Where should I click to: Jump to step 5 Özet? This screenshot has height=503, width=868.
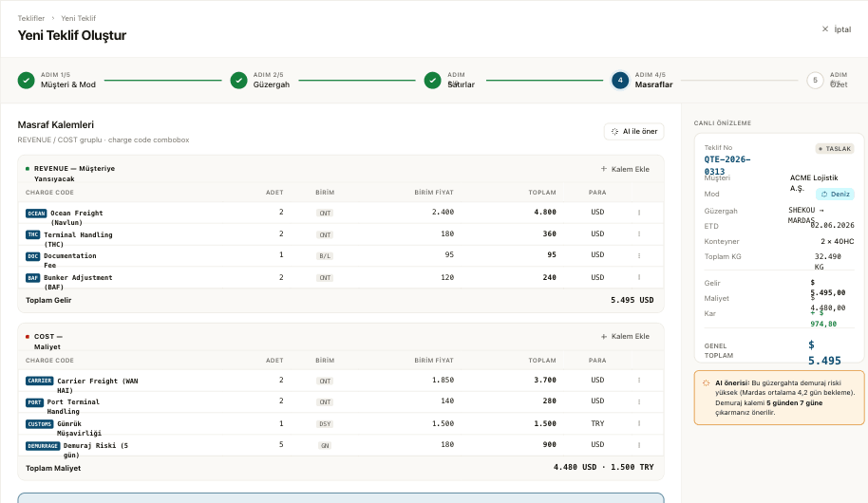coord(815,81)
